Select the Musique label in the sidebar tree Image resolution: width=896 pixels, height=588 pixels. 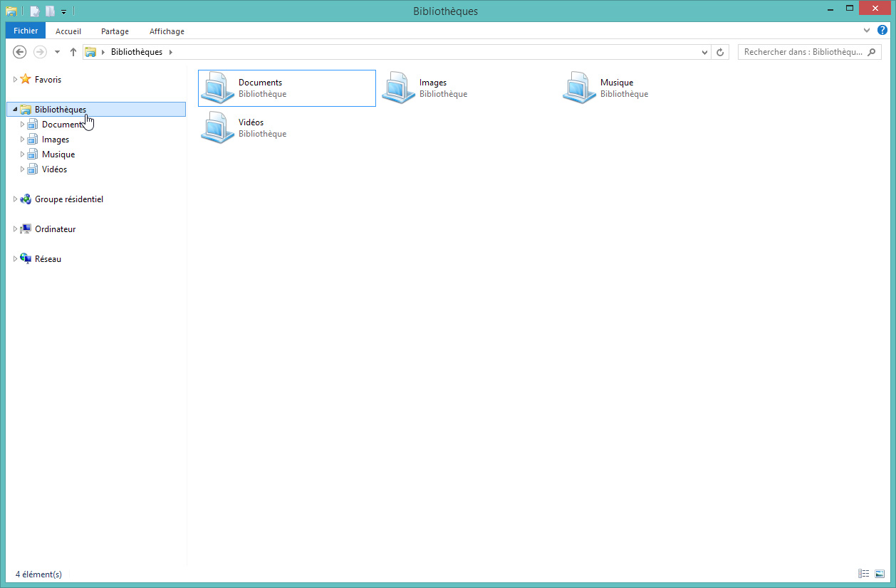[58, 154]
